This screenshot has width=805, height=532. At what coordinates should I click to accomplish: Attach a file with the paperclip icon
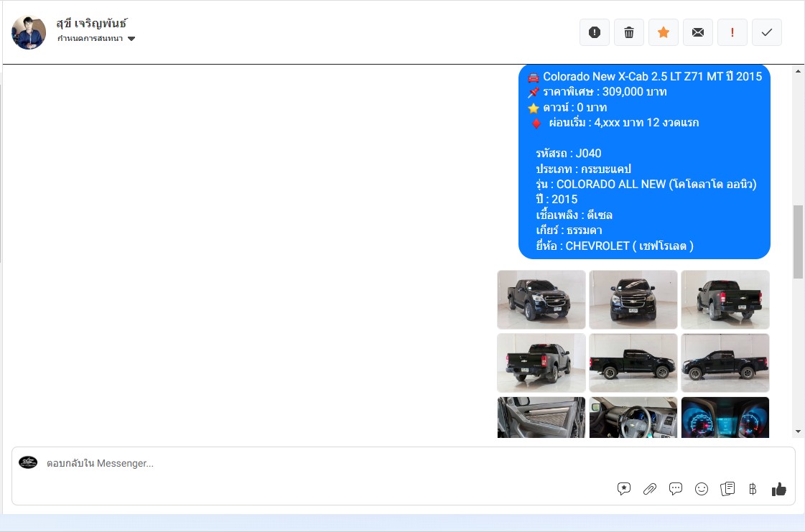point(650,489)
